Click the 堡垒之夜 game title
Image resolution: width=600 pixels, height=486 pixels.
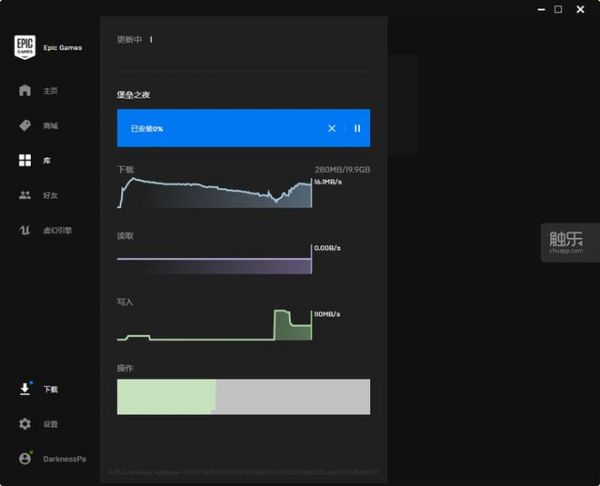pyautogui.click(x=134, y=95)
